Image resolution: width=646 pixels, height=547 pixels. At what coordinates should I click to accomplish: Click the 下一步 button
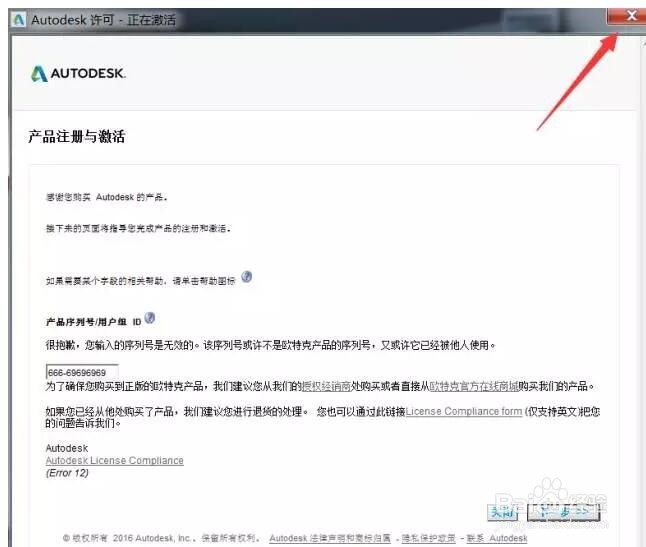tap(564, 512)
